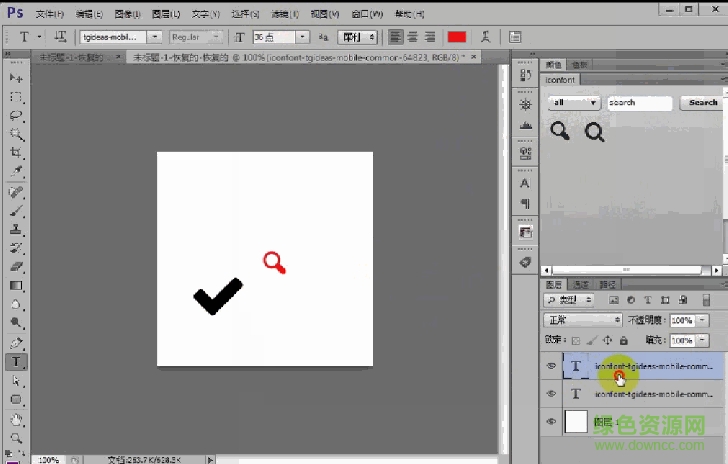Select the Gradient tool
Screen dimensions: 728x464
[17, 286]
